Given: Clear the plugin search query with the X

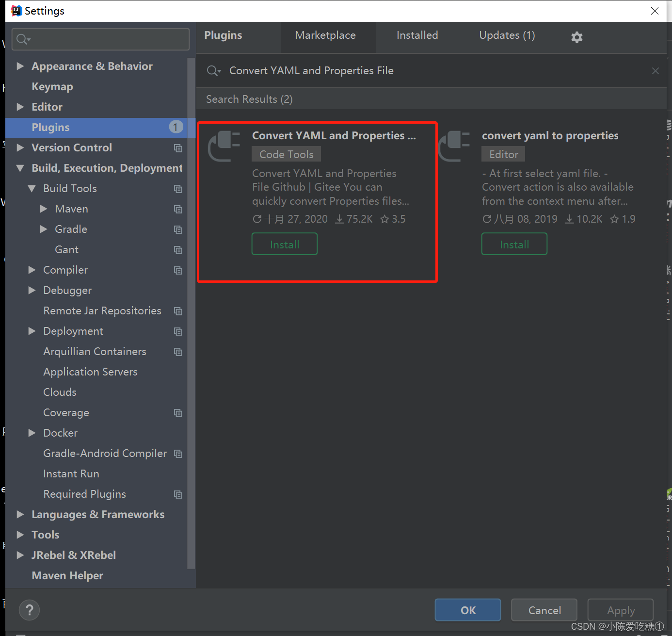Looking at the screenshot, I should pyautogui.click(x=655, y=71).
